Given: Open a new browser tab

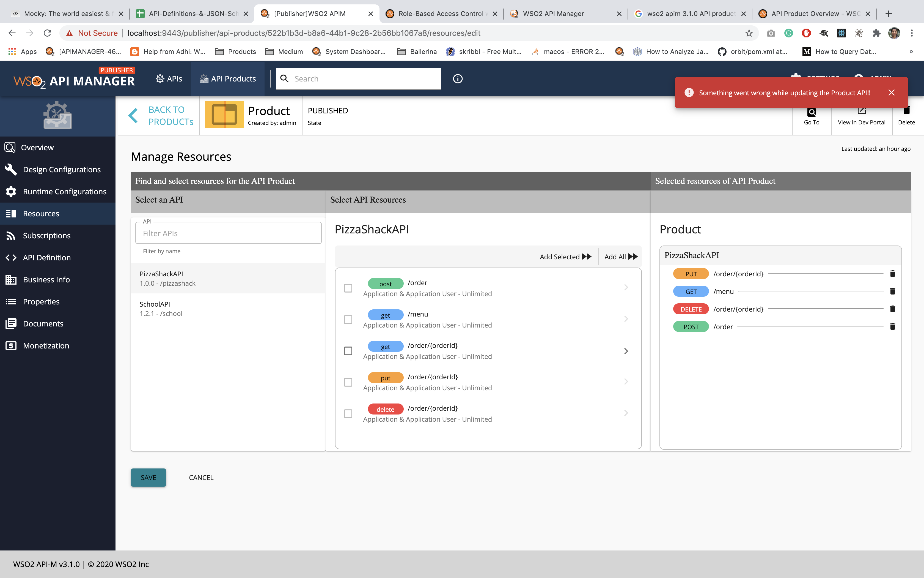Looking at the screenshot, I should [x=889, y=14].
